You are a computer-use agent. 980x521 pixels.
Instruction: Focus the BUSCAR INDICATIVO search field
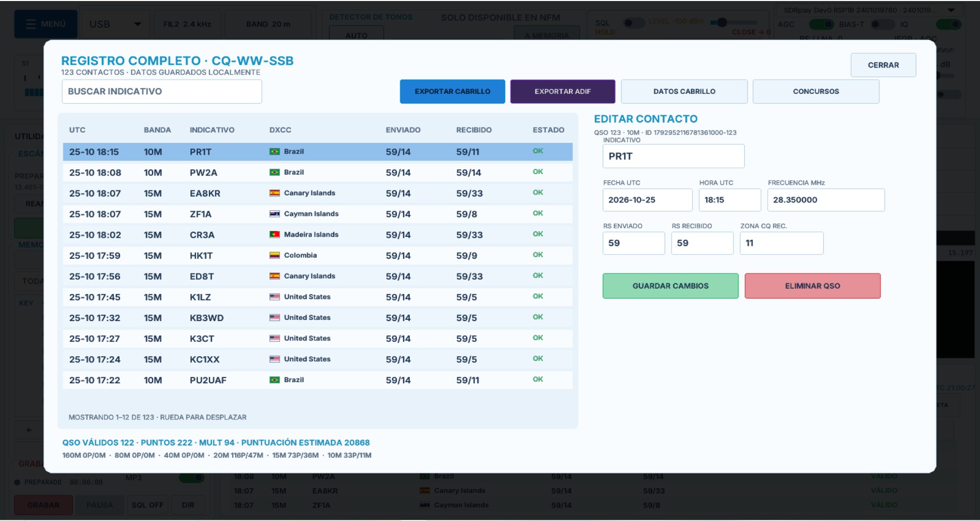coord(162,91)
